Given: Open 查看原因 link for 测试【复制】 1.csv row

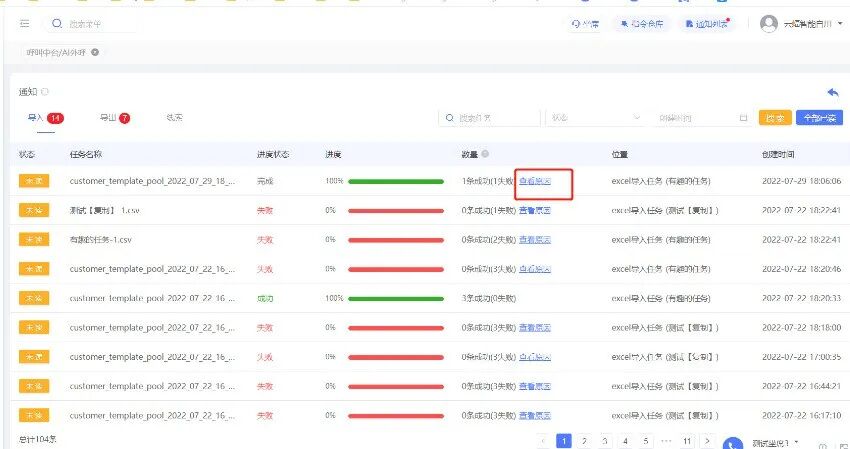Looking at the screenshot, I should pos(535,210).
